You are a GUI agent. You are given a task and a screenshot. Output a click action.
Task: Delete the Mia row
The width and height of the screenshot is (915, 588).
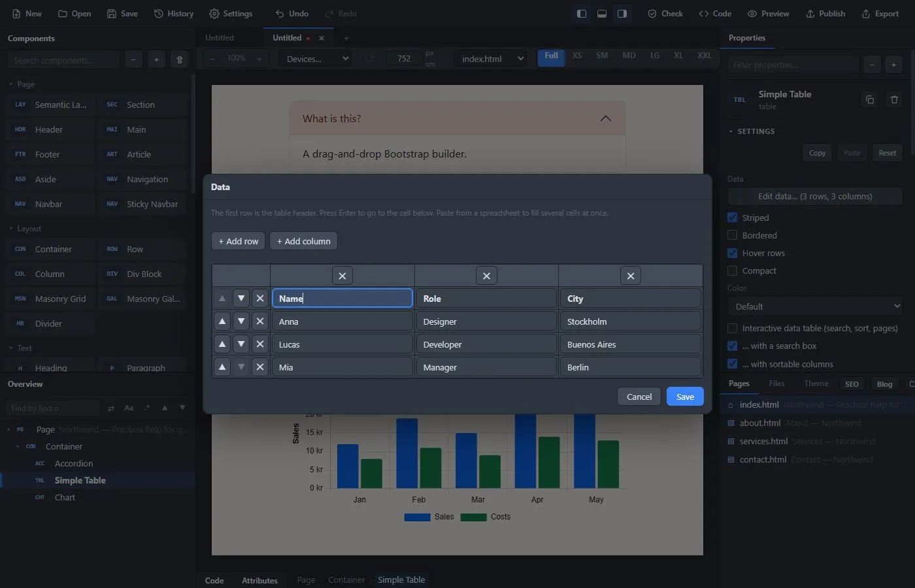coord(260,367)
